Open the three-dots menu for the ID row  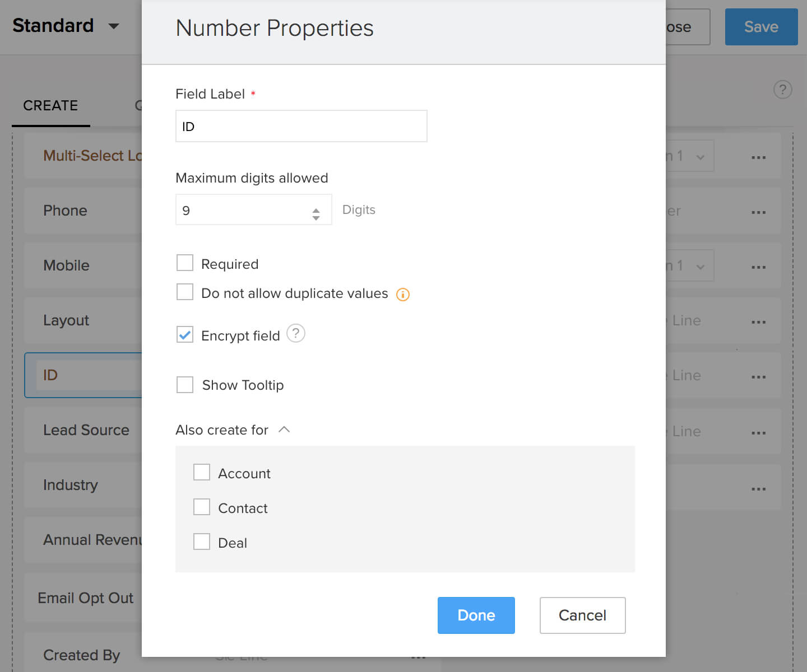click(x=758, y=377)
